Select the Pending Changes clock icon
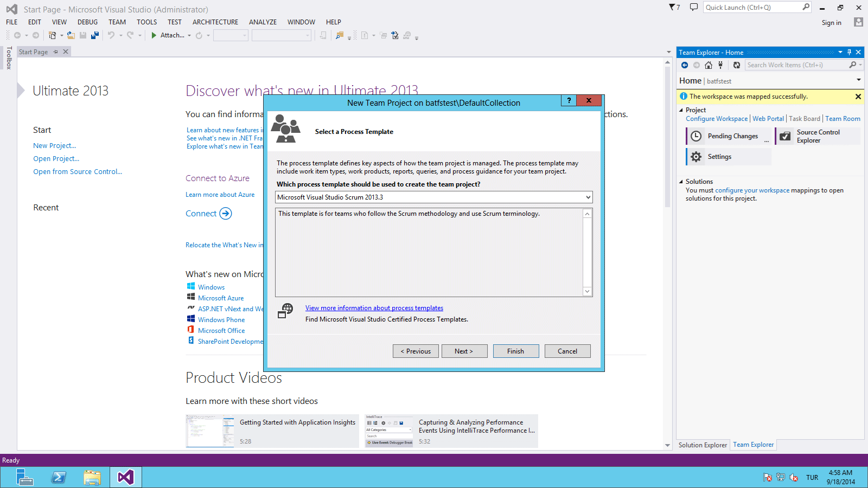 click(695, 136)
